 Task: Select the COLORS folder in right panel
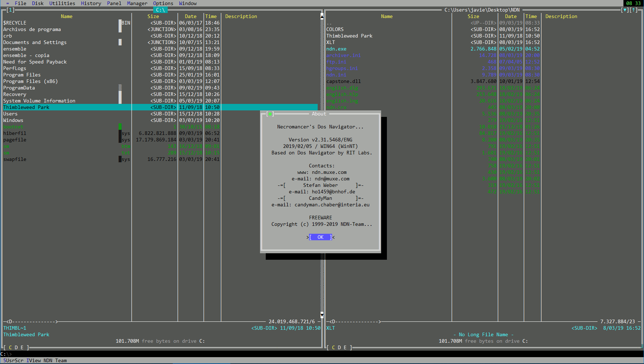coord(335,29)
